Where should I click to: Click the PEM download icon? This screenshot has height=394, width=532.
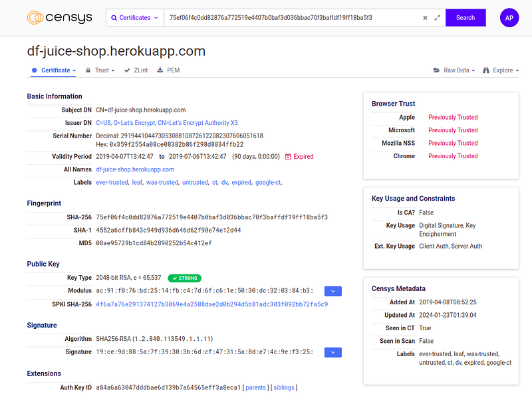pos(160,70)
